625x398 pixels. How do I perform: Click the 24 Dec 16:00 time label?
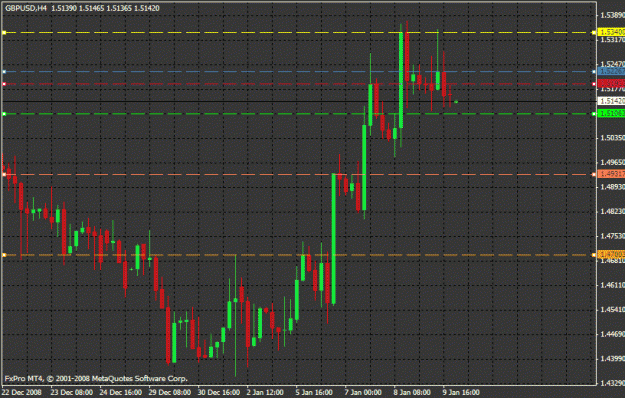point(121,392)
